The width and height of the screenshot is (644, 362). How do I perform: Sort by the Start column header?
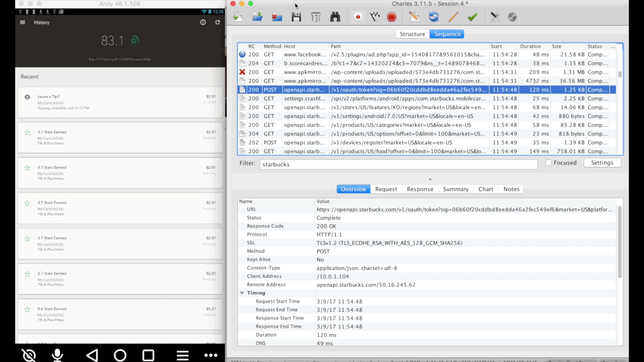pyautogui.click(x=504, y=46)
